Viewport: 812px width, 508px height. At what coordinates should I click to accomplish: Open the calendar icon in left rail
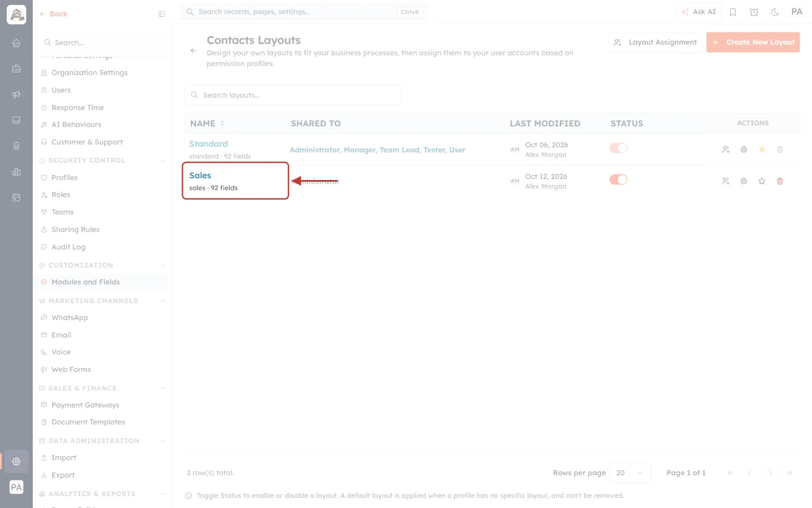16,198
